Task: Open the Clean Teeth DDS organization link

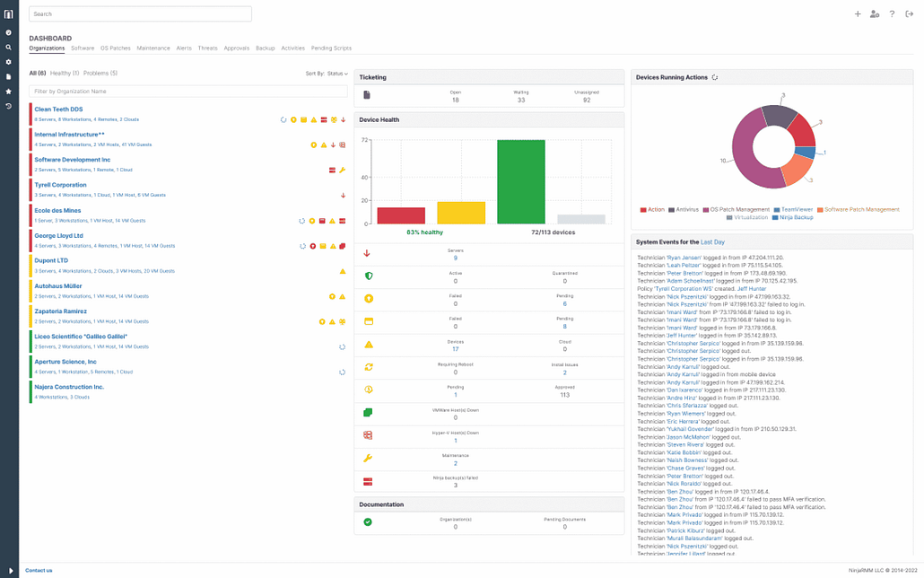Action: pyautogui.click(x=58, y=109)
